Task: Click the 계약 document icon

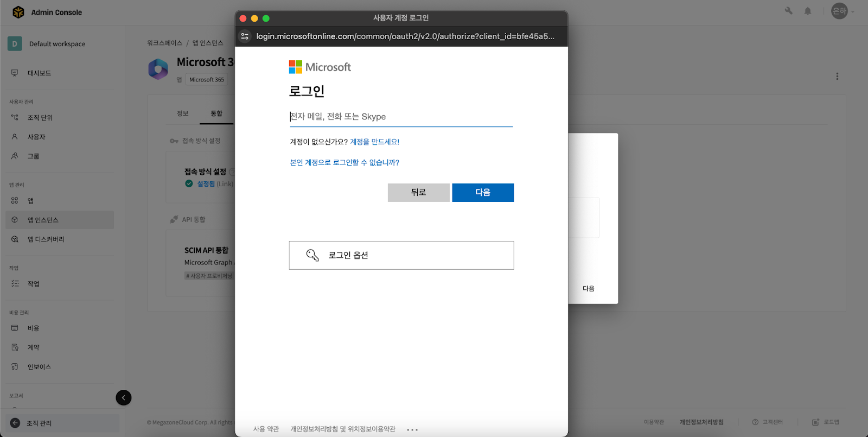Action: 15,347
